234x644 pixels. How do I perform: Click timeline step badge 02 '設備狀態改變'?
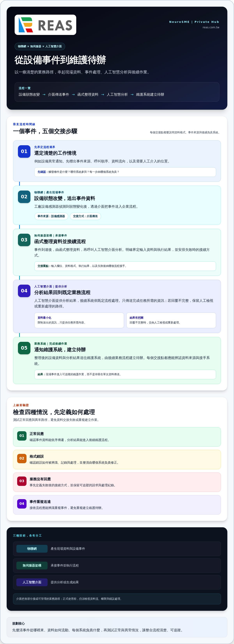click(x=24, y=197)
